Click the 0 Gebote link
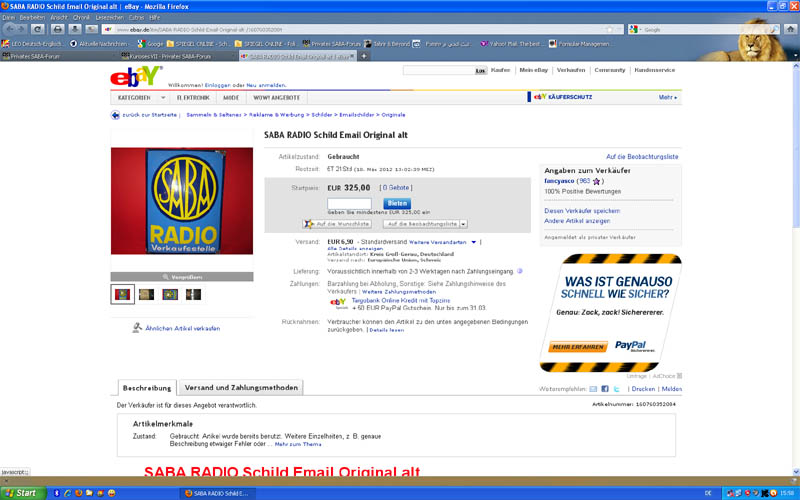 396,188
